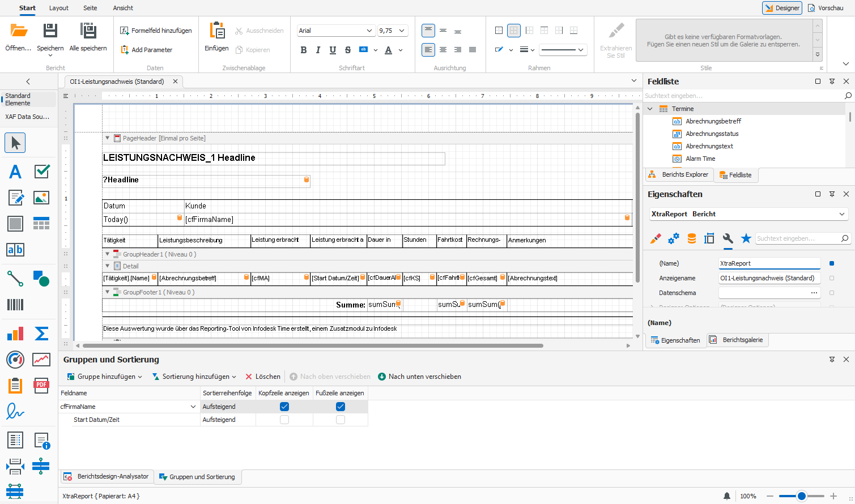Click Gruppe hinzufügen button
This screenshot has height=504, width=855.
104,377
